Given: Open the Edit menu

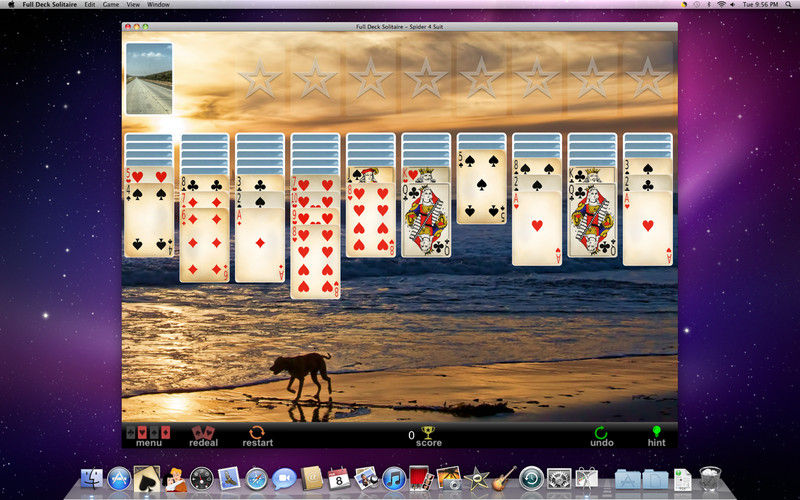Looking at the screenshot, I should point(90,5).
